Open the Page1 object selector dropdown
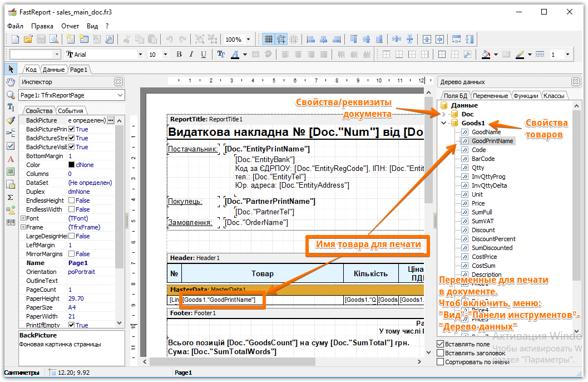Viewport: 588px width, 382px height. 120,95
